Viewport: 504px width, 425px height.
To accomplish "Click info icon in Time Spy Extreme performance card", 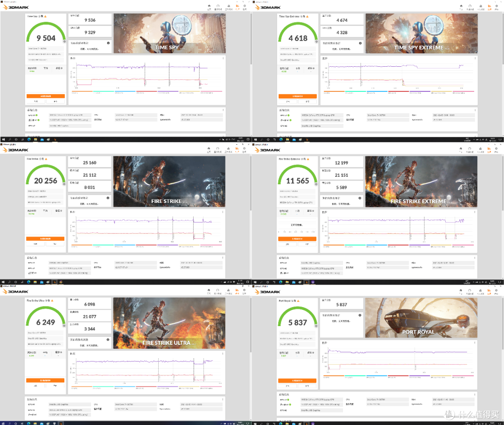I will point(360,43).
